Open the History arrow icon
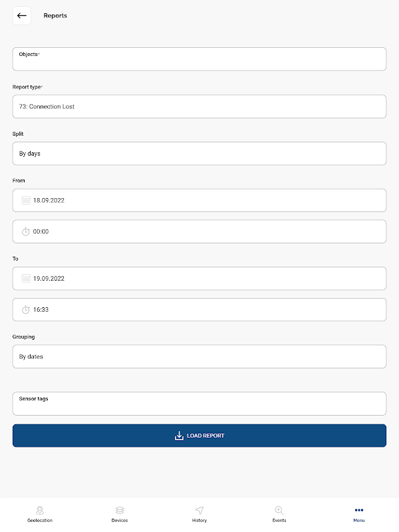 (x=199, y=510)
